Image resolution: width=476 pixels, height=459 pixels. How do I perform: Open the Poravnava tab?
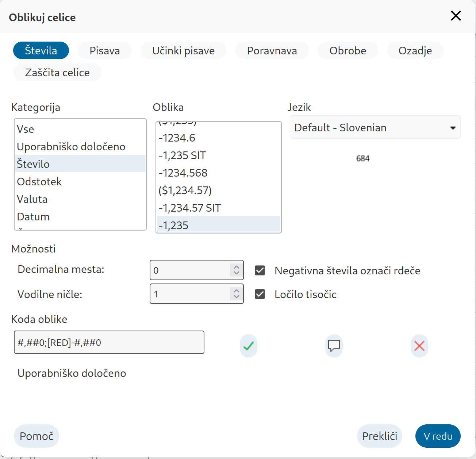coord(272,50)
